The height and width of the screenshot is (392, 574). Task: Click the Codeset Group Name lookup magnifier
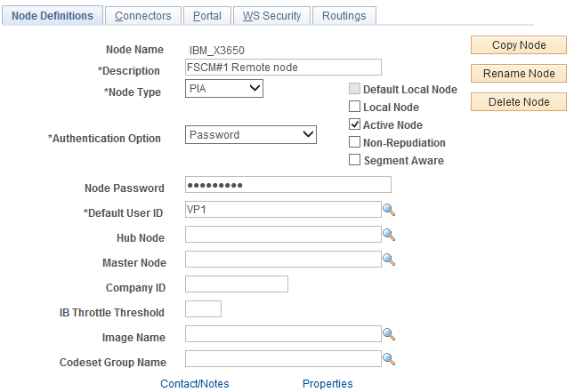pyautogui.click(x=388, y=359)
